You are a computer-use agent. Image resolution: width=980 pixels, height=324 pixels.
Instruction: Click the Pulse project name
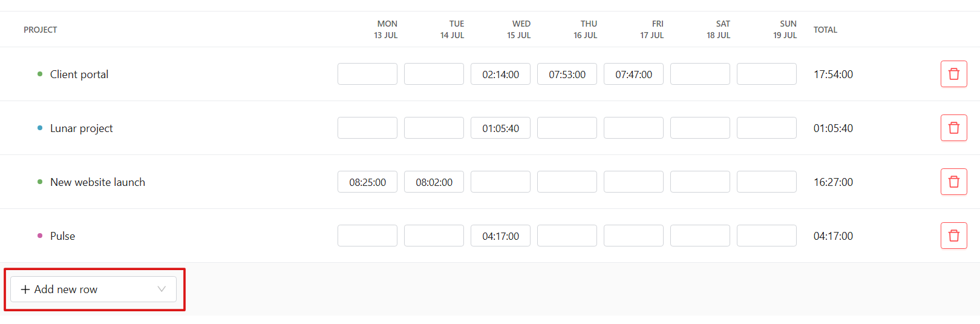62,236
